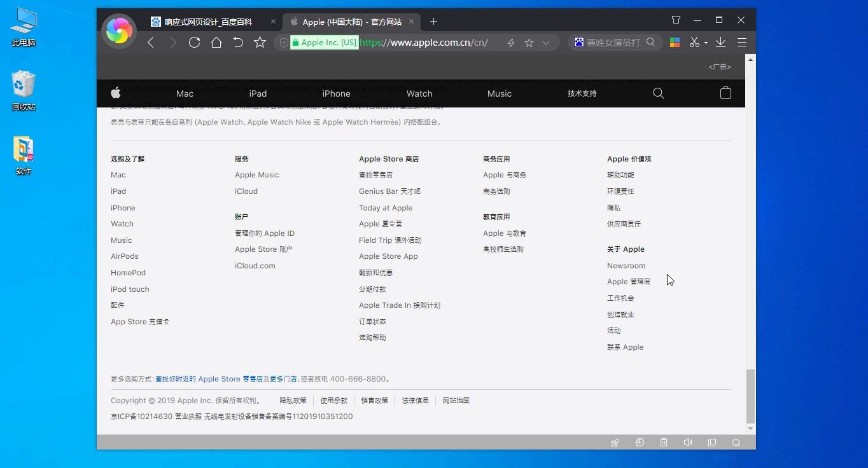Open the iPod touch footer link
Screen dimensions: 868x468
[130, 289]
